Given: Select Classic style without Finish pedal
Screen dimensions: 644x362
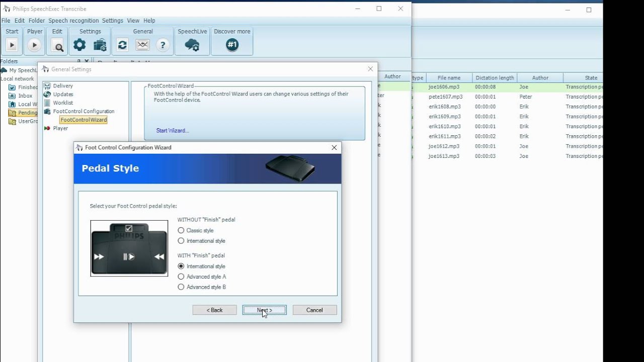Looking at the screenshot, I should 181,230.
